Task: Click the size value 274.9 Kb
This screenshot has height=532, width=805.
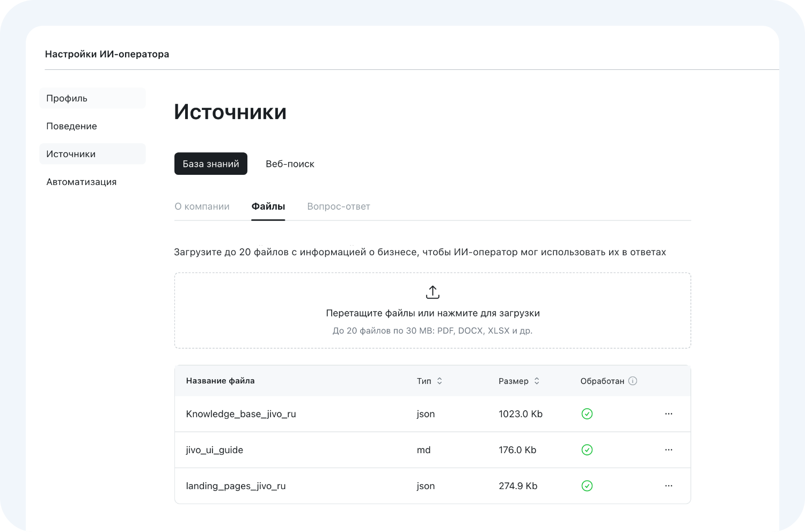Action: [x=518, y=486]
